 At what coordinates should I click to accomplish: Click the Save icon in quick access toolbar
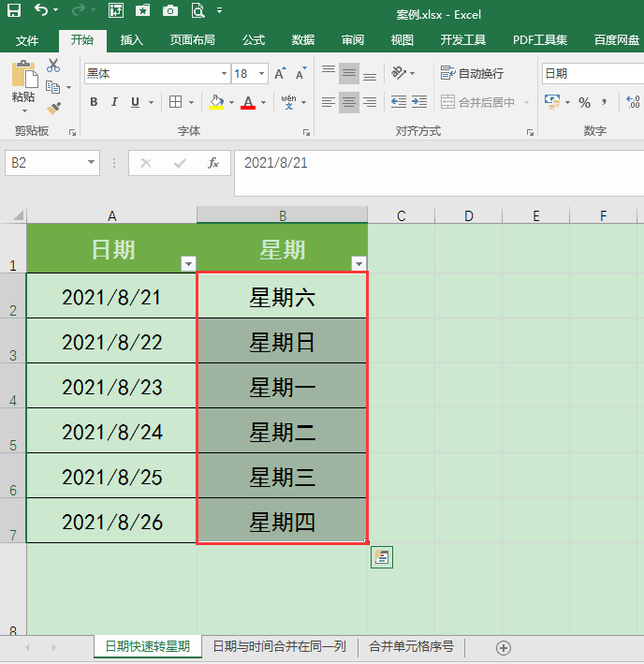coord(14,10)
